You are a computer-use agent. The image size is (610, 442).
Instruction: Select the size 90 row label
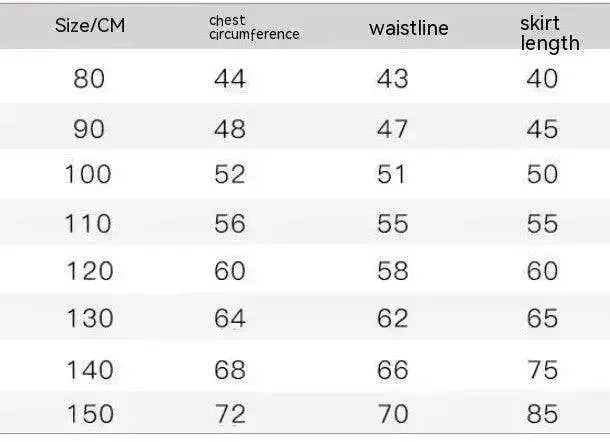(89, 128)
